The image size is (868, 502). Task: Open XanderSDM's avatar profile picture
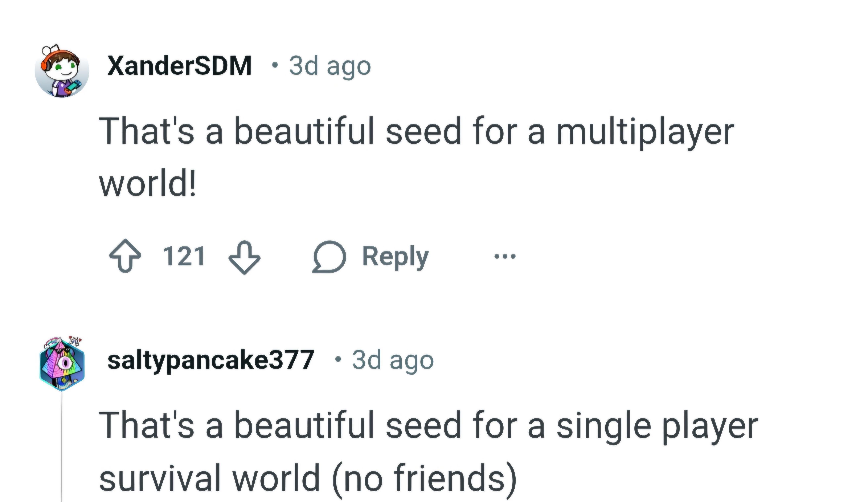[x=62, y=71]
